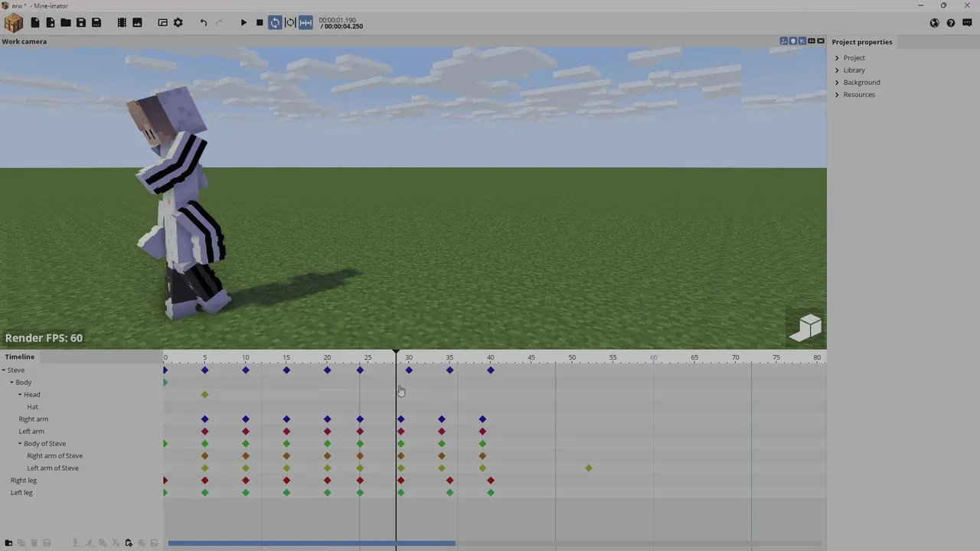Image resolution: width=980 pixels, height=551 pixels.
Task: Toggle loop playback button
Action: coord(275,23)
